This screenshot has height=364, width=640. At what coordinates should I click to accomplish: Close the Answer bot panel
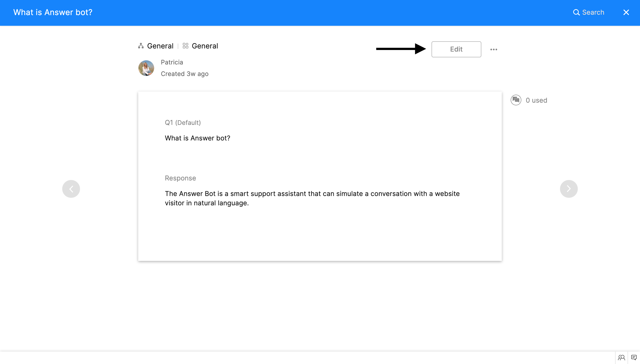[626, 12]
